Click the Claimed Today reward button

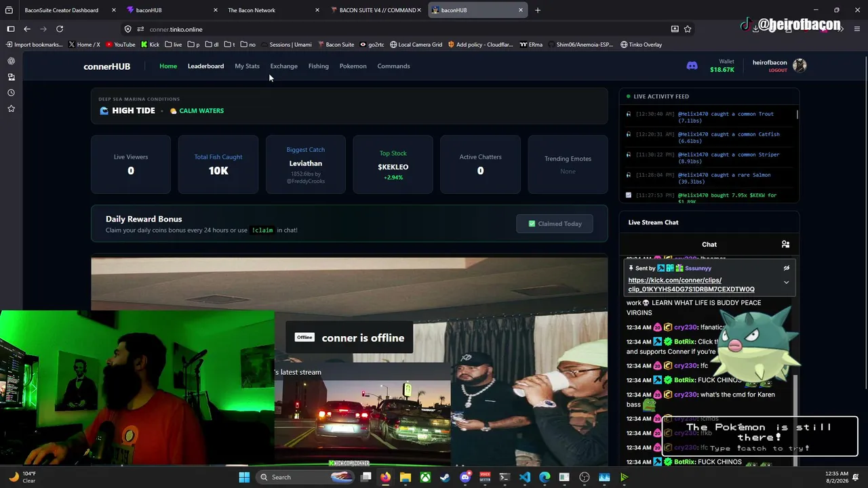pos(555,224)
